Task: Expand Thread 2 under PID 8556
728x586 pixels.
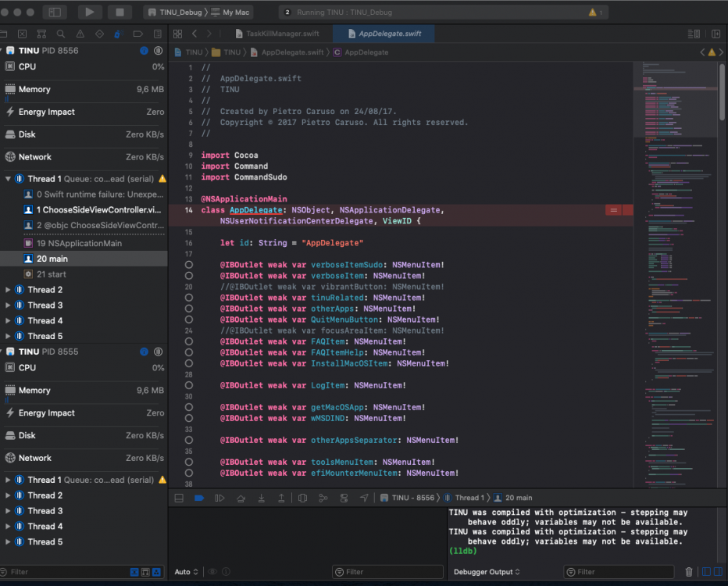Action: coord(8,290)
